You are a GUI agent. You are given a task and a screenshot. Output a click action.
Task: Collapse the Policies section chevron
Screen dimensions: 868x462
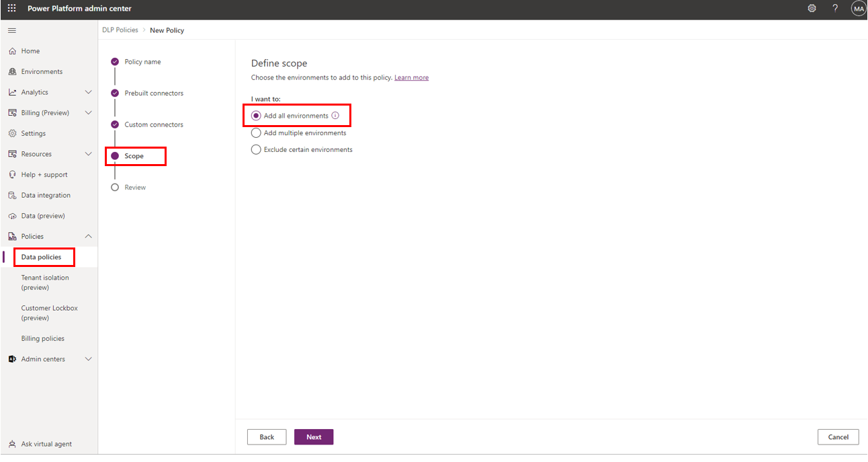[x=88, y=237]
